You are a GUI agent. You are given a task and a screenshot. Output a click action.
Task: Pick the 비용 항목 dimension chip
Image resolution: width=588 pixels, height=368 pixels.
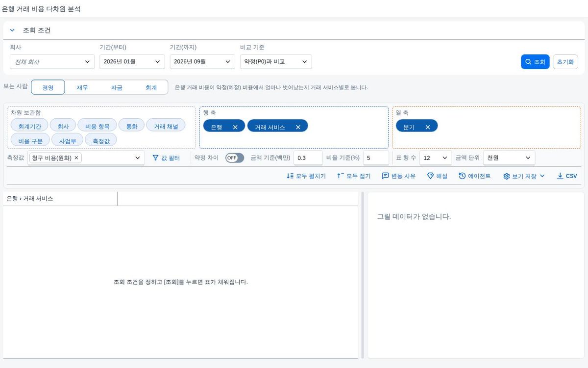coord(98,126)
